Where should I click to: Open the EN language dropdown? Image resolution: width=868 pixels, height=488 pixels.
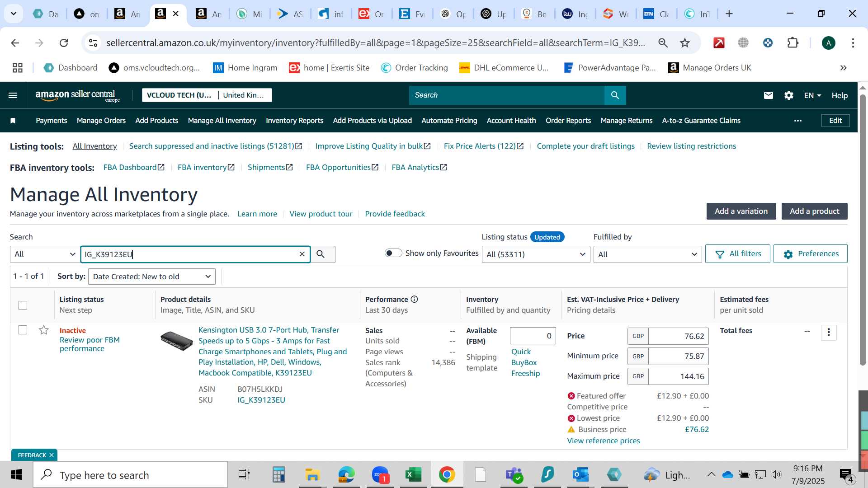click(x=812, y=95)
